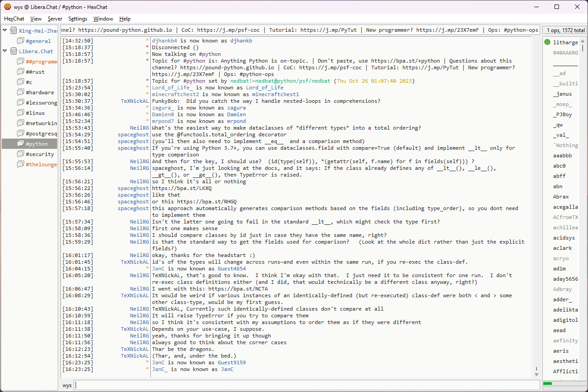The height and width of the screenshot is (392, 588).
Task: Click the green op status dot by litharge
Action: coord(547,42)
